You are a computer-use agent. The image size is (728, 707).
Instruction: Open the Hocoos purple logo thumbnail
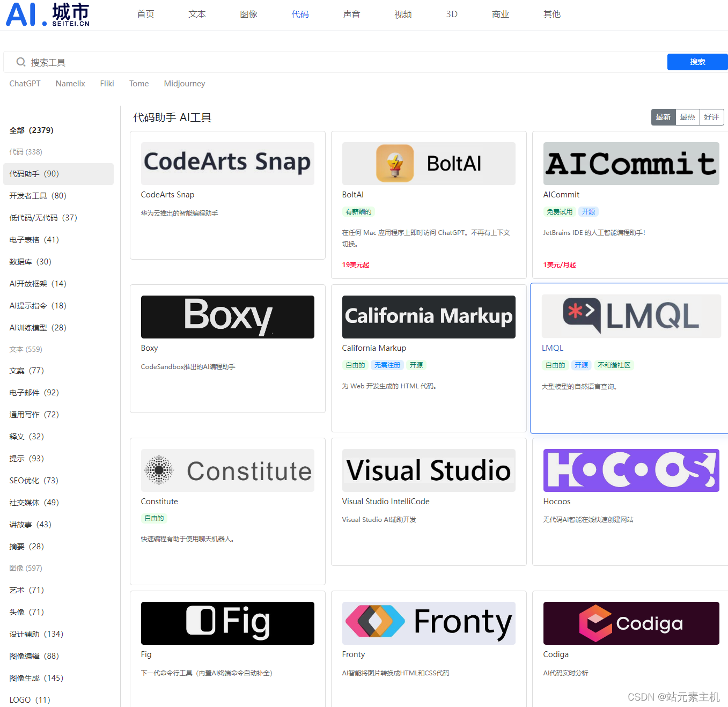(x=631, y=470)
